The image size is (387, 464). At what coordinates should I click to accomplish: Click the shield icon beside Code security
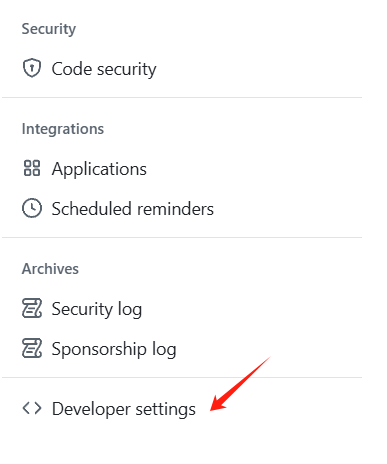tap(32, 68)
